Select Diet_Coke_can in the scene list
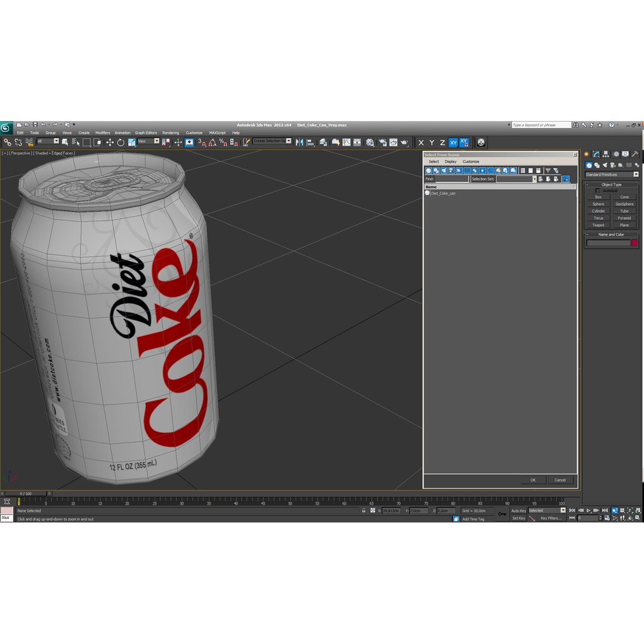The height and width of the screenshot is (644, 644). pos(443,193)
